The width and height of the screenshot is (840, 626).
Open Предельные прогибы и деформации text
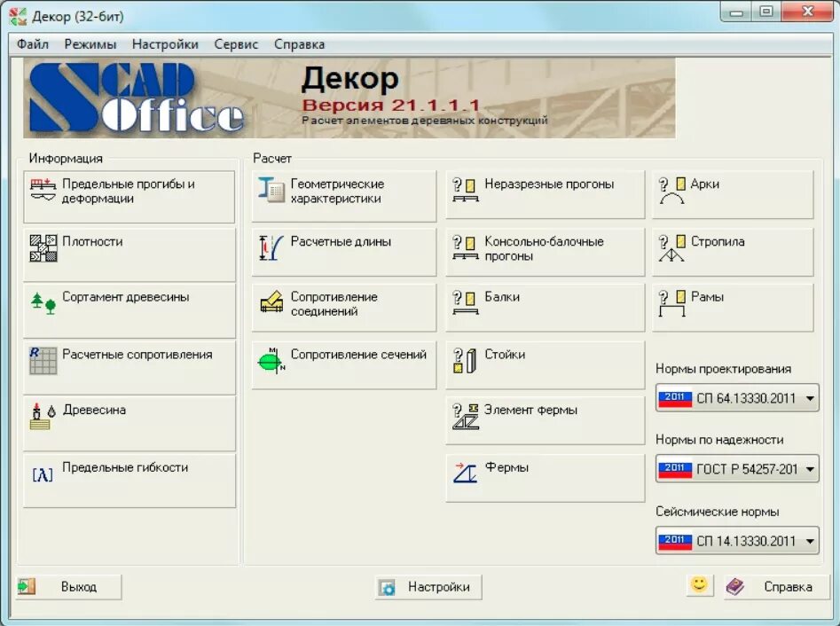129,192
